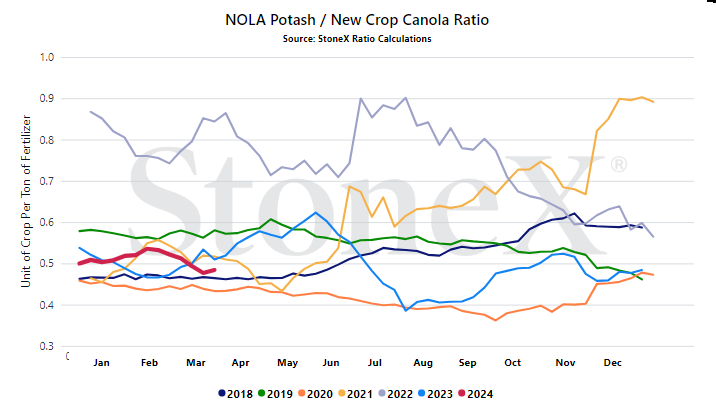
Task: Click the StoneX Ratio Calculations source subtitle
Action: tap(357, 39)
